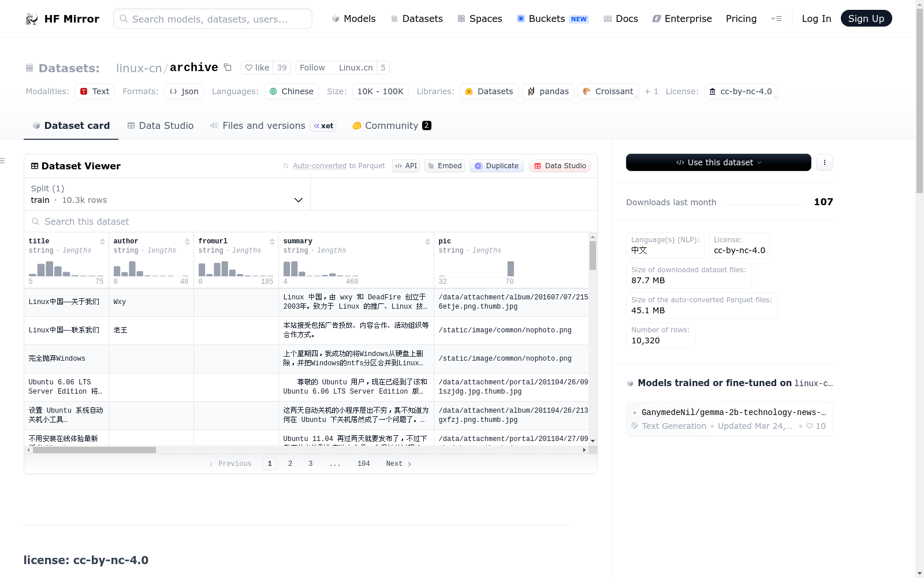The image size is (924, 578).
Task: Click the json format tag
Action: click(184, 91)
